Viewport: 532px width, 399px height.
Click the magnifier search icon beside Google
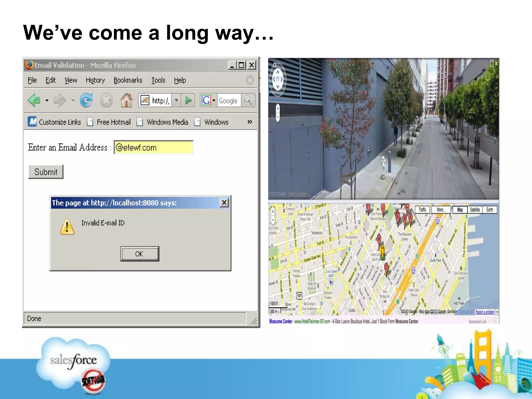click(248, 100)
